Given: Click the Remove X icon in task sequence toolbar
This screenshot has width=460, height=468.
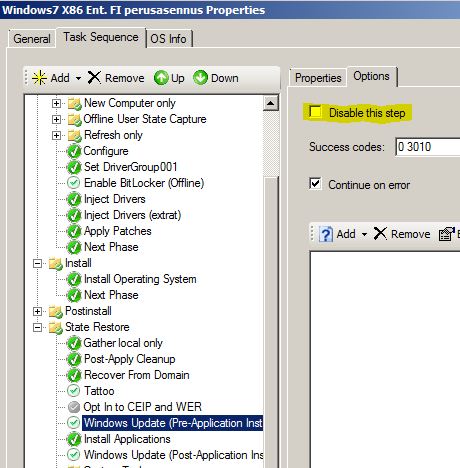Looking at the screenshot, I should click(x=94, y=78).
